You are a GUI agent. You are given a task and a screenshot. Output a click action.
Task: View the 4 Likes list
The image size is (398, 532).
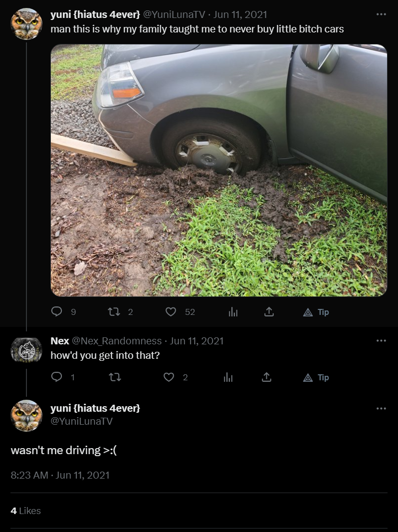tap(26, 511)
